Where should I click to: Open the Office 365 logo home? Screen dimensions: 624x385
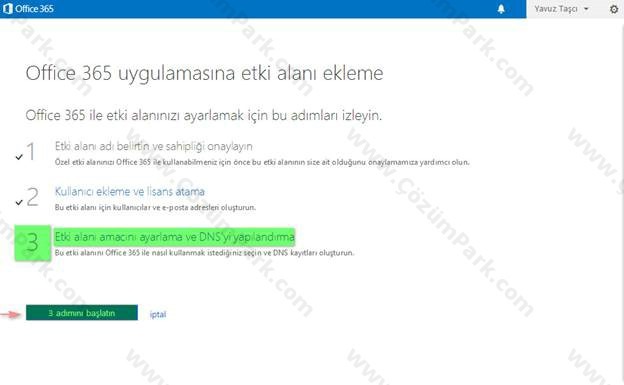pyautogui.click(x=28, y=9)
